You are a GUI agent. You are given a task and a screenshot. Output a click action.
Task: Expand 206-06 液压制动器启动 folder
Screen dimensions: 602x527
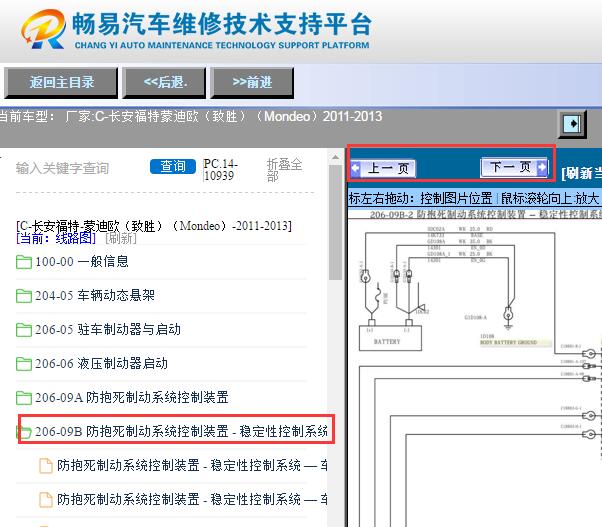[101, 363]
